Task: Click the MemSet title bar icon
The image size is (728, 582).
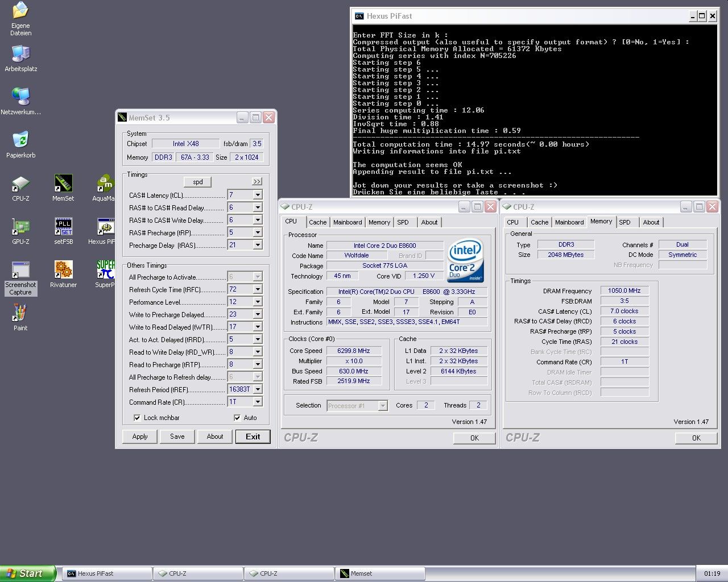Action: pos(122,118)
